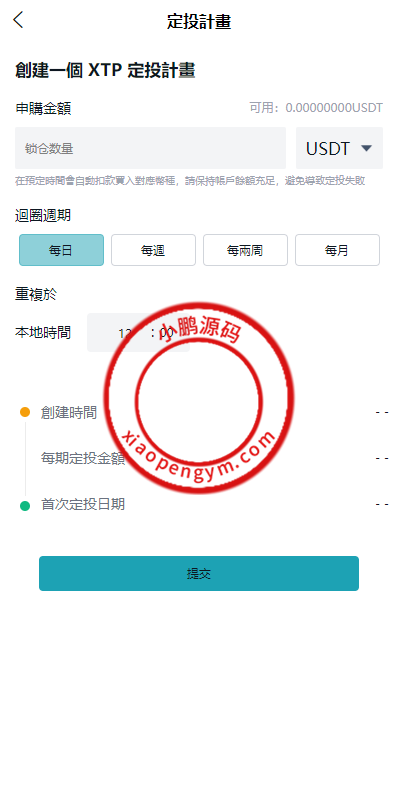Click the 首次定投日期 row label
Viewport: 395px width, 795px height.
pos(83,504)
